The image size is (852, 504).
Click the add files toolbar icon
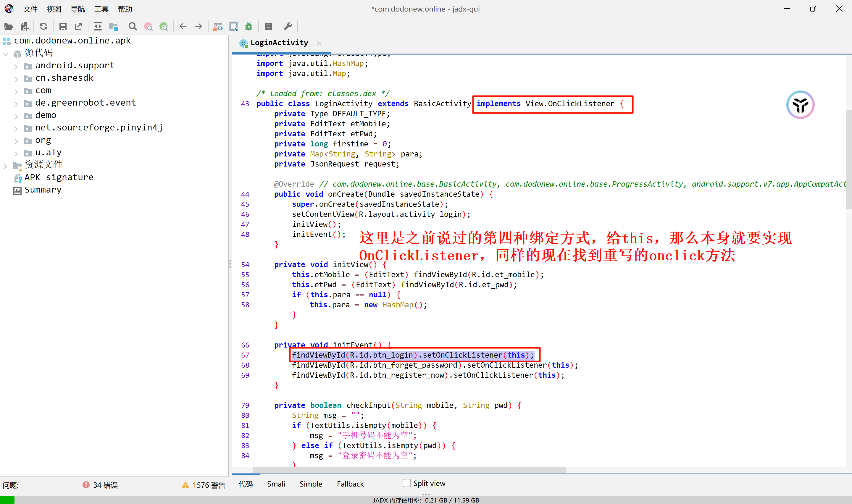pos(25,27)
